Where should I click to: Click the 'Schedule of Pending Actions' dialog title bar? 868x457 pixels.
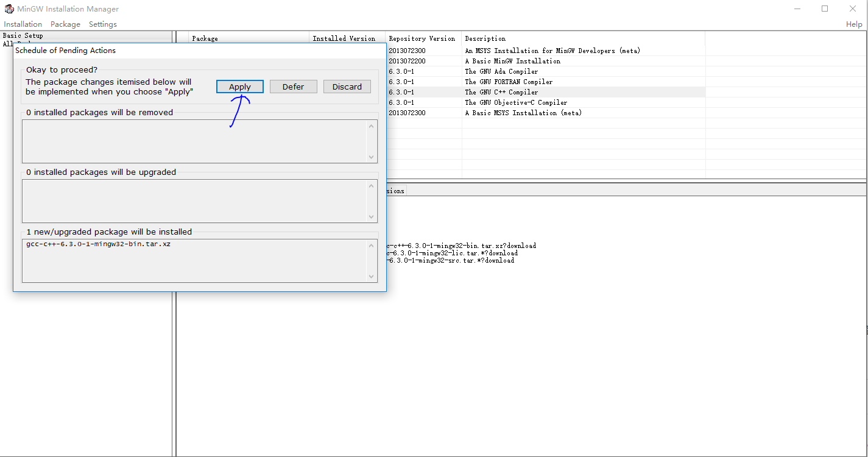pyautogui.click(x=200, y=51)
